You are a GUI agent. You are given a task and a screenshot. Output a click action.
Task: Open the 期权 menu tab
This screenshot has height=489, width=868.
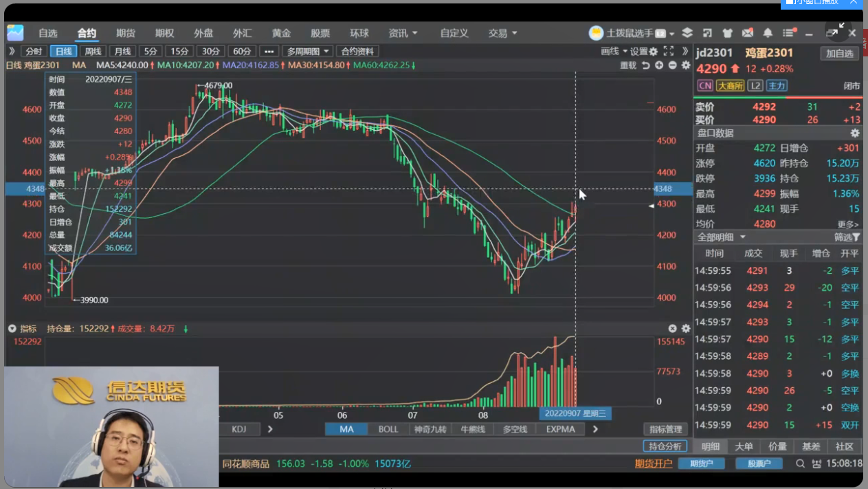164,33
